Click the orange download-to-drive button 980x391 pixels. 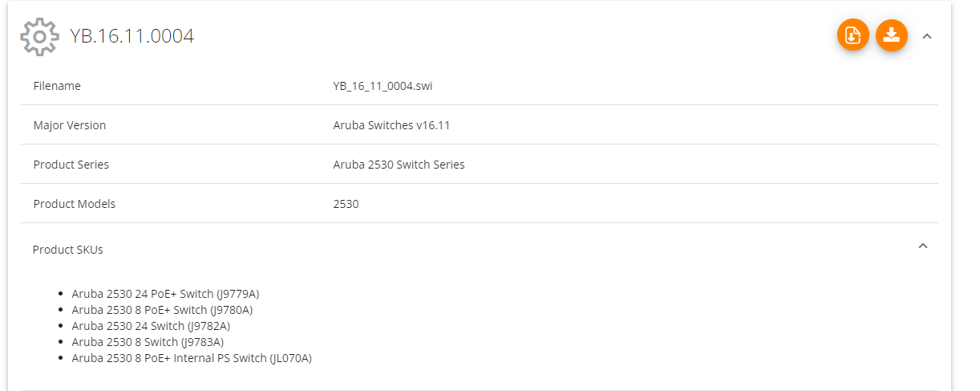pos(891,35)
